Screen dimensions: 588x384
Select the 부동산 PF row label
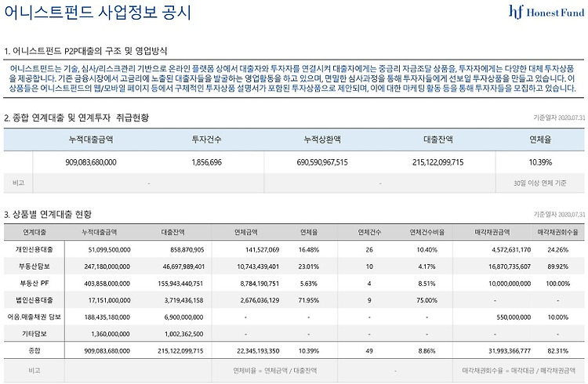pos(34,283)
